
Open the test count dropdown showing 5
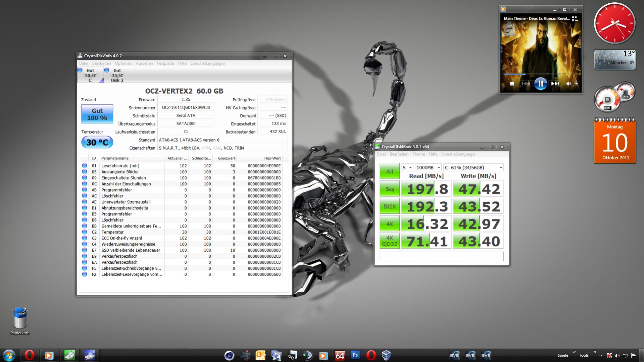pos(407,167)
